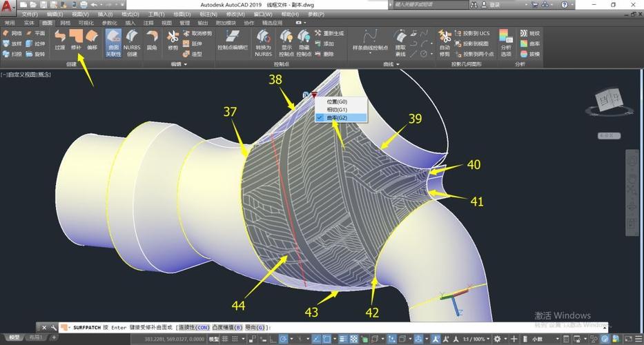This screenshot has height=345, width=644.
Task: Click the 登录 sign-in button
Action: [495, 4]
